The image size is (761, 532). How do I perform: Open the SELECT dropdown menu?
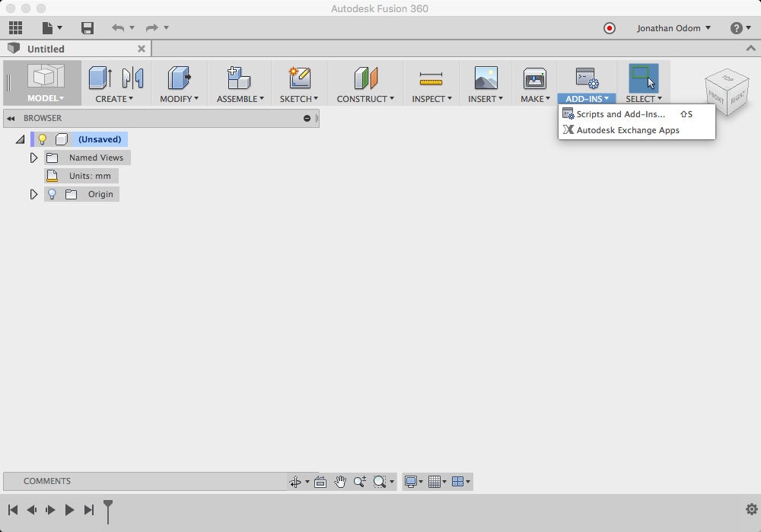point(644,98)
